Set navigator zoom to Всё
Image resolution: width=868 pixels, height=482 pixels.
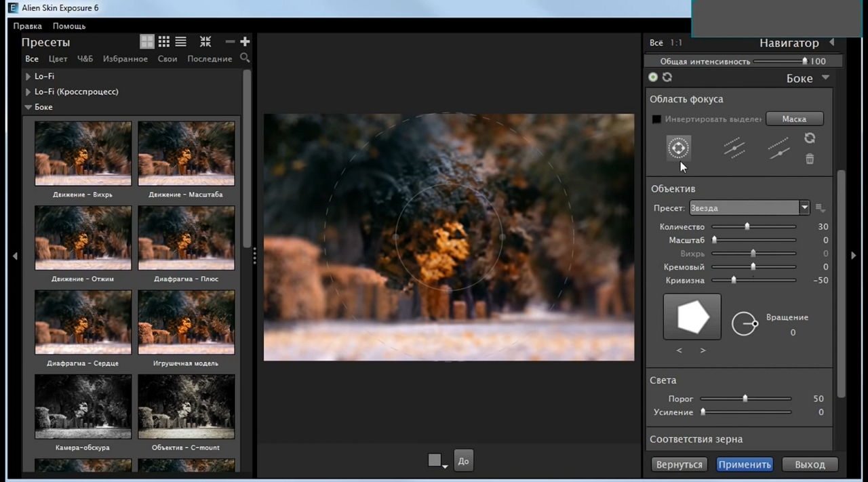click(656, 43)
